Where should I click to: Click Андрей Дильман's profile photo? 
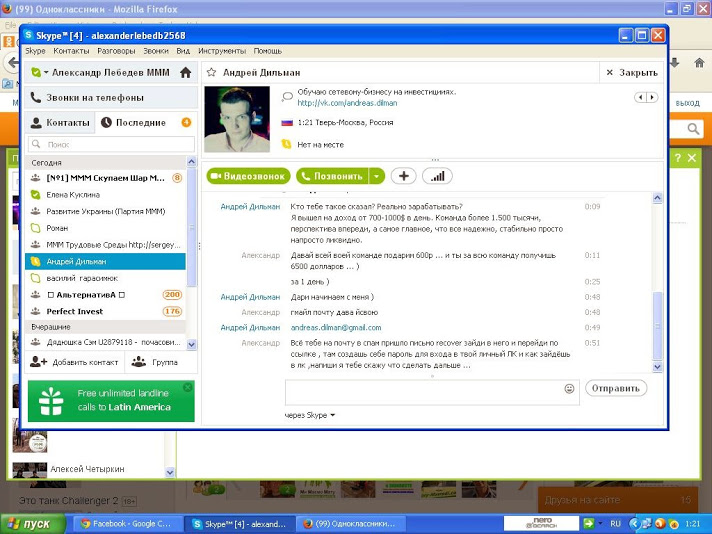click(x=237, y=119)
